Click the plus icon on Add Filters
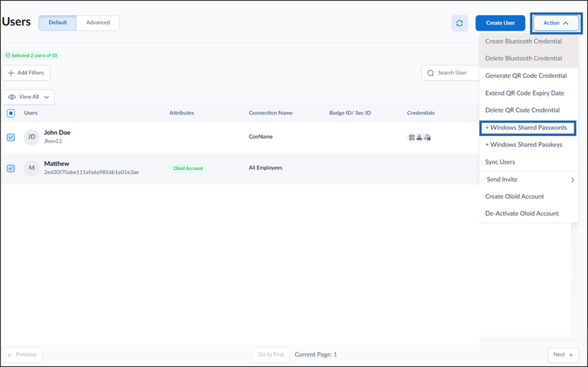588x367 pixels. (x=11, y=73)
